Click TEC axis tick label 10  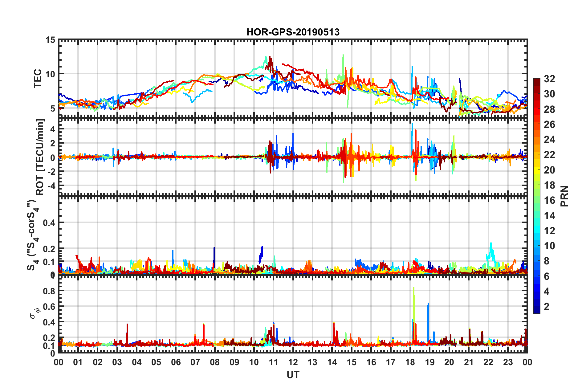pos(50,74)
